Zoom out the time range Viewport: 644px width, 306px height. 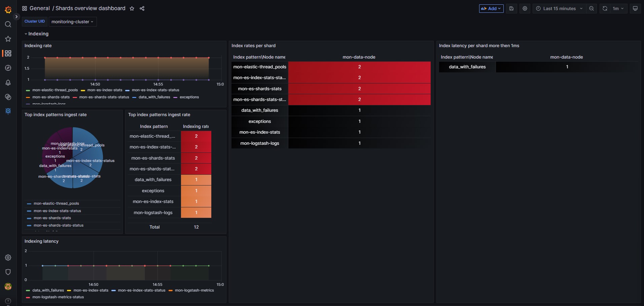[x=592, y=8]
